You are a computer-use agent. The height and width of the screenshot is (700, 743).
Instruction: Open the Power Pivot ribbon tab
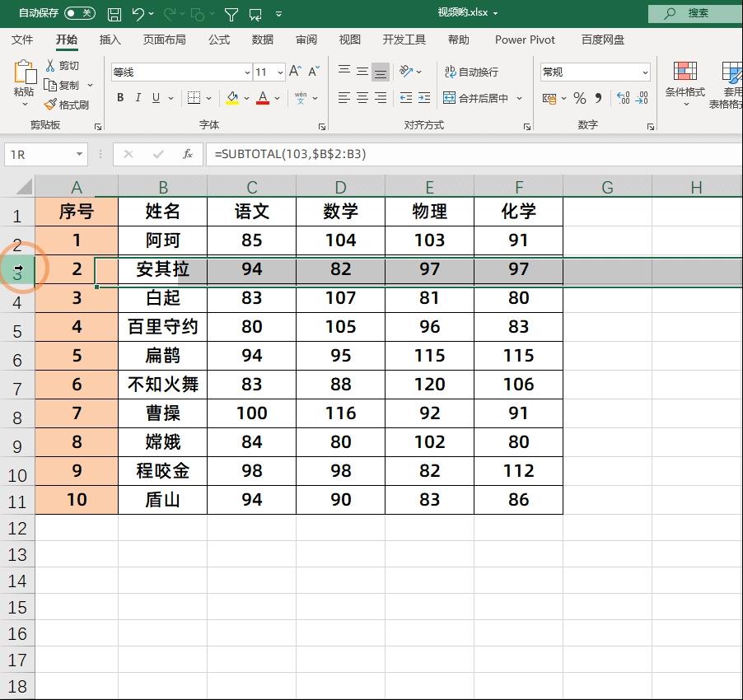pyautogui.click(x=525, y=40)
